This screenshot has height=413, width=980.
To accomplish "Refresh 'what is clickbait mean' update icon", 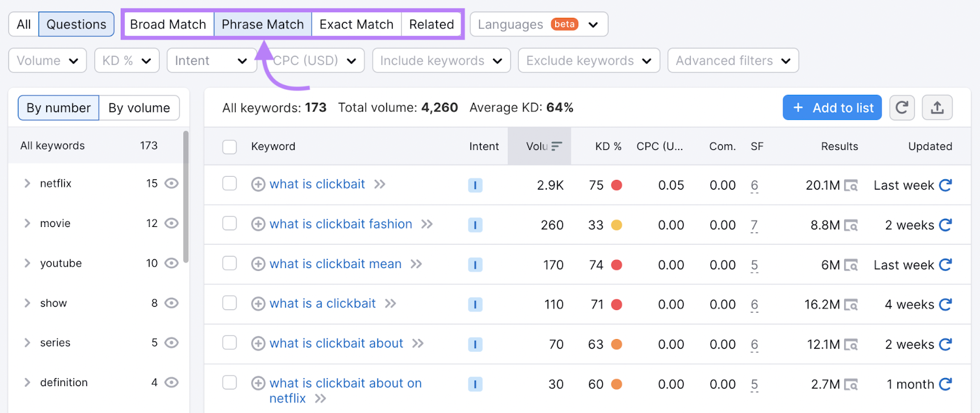I will pyautogui.click(x=945, y=264).
